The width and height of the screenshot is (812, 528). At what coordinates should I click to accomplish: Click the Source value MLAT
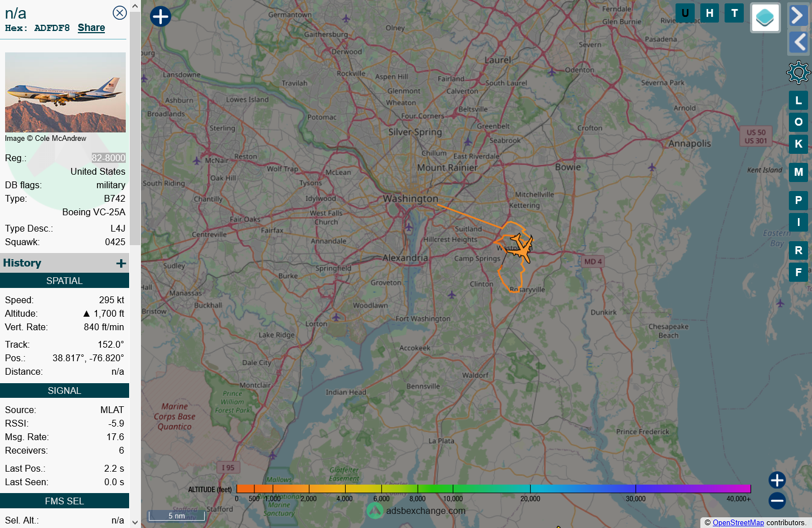(112, 410)
